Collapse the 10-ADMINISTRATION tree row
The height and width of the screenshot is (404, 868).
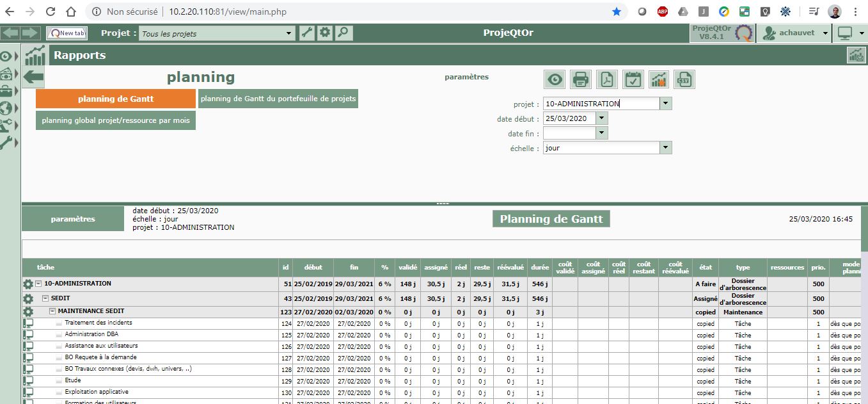click(38, 284)
